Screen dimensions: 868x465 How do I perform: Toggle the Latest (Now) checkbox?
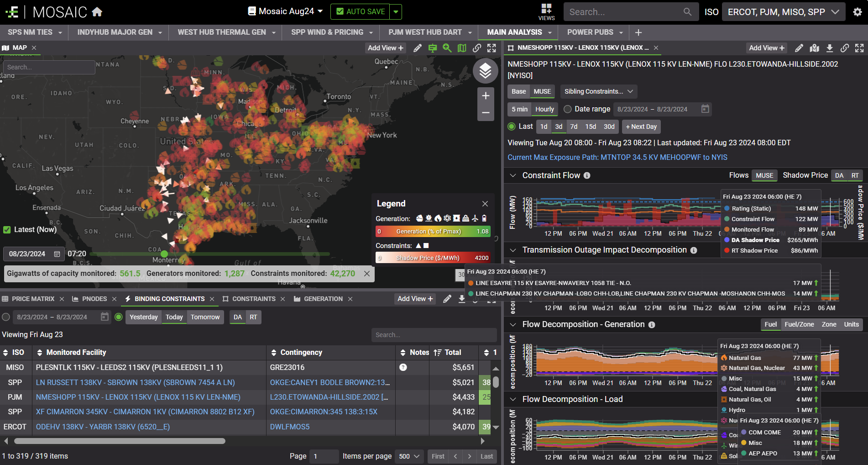click(x=7, y=230)
